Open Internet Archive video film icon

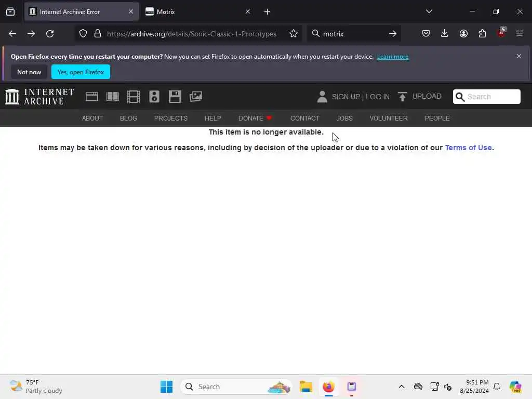[134, 97]
